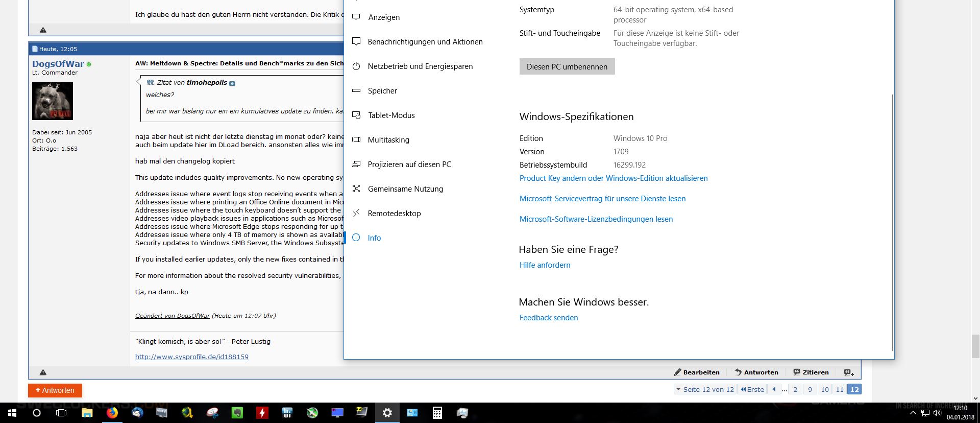Click Zitieren to quote the post
Image resolution: width=980 pixels, height=423 pixels.
click(811, 372)
